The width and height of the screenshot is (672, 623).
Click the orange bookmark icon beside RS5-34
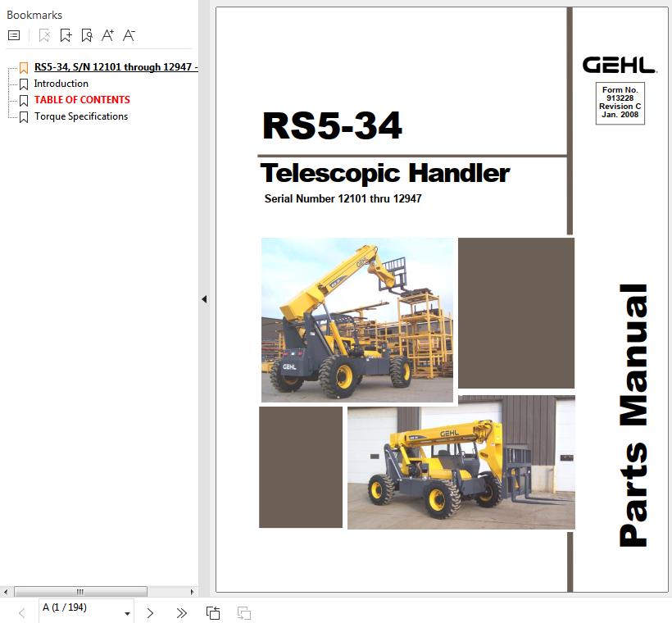[x=24, y=68]
